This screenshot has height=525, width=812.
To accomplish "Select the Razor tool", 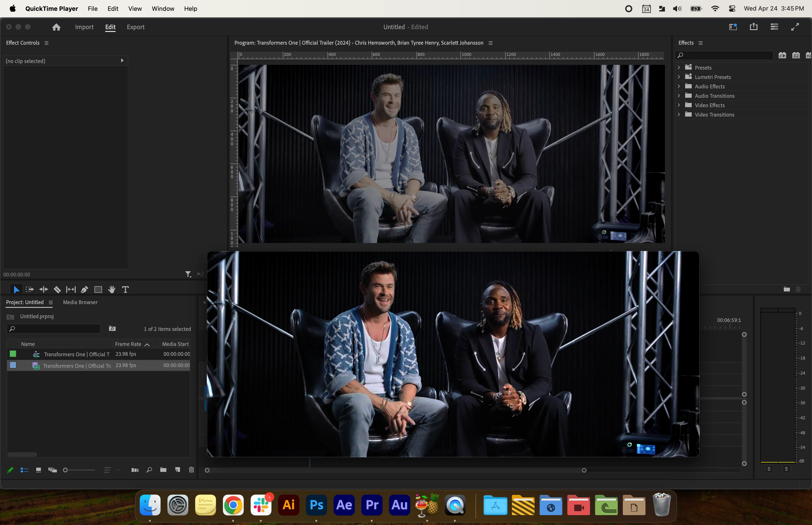I will (57, 290).
